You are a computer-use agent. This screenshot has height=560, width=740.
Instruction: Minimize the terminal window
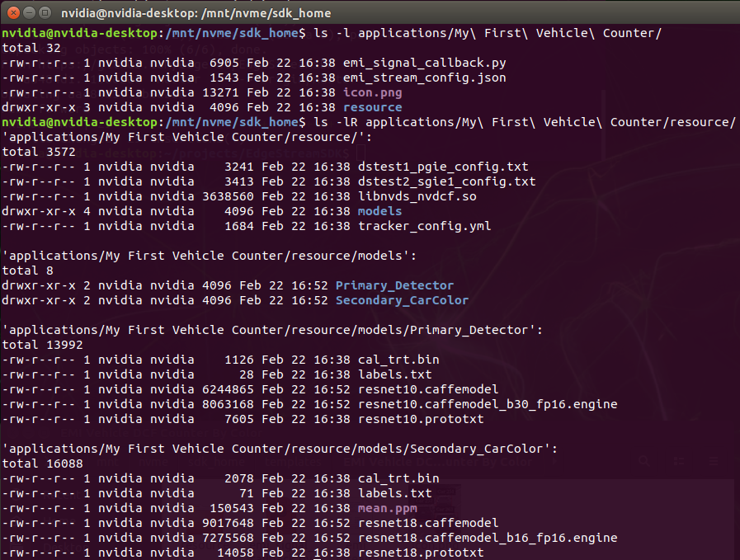click(x=29, y=12)
